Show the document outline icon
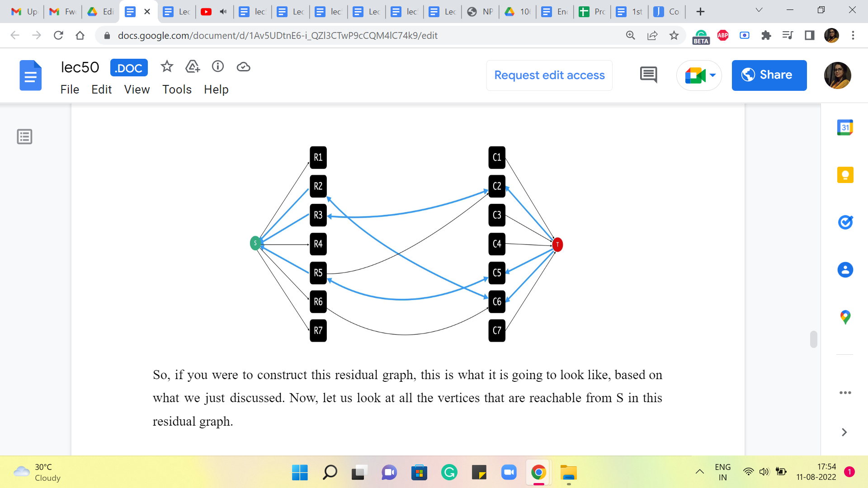 coord(24,136)
